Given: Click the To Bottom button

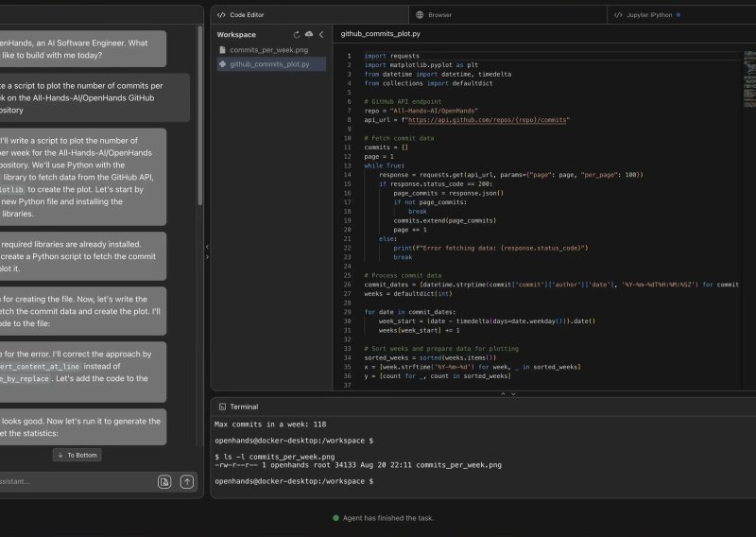Looking at the screenshot, I should coord(77,455).
